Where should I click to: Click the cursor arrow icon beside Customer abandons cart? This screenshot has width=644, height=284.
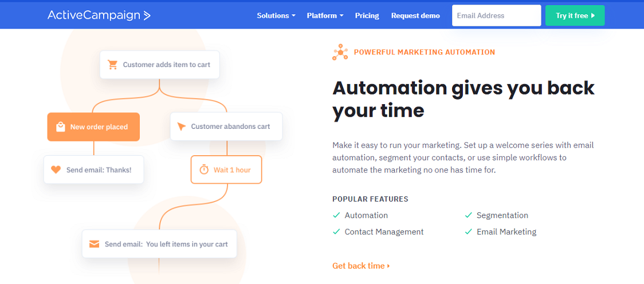(182, 127)
